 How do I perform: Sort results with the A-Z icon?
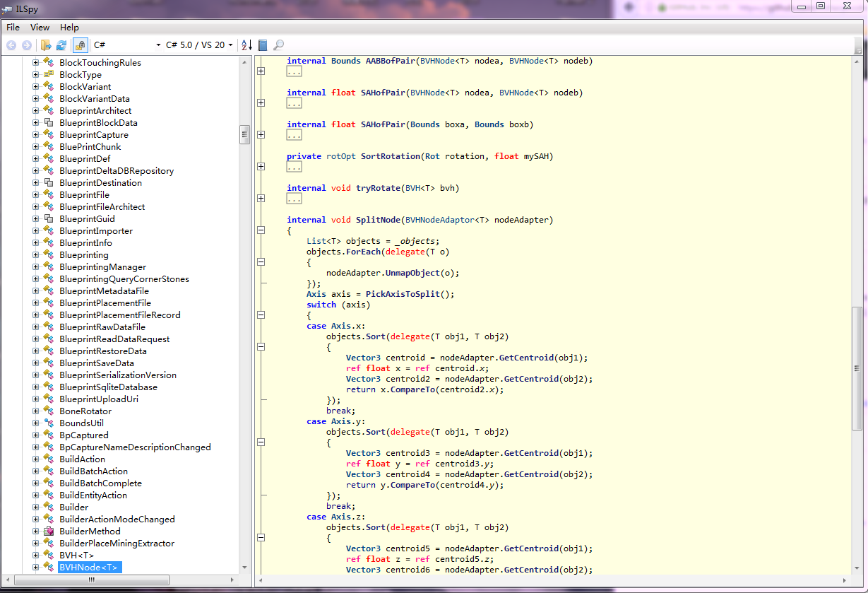pos(246,45)
